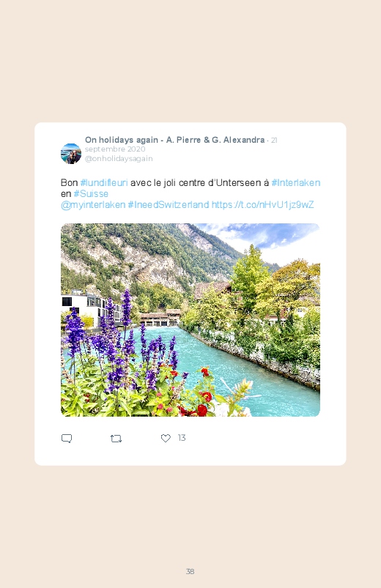Follow the #Suisse hashtag link
The height and width of the screenshot is (588, 381).
(x=91, y=193)
